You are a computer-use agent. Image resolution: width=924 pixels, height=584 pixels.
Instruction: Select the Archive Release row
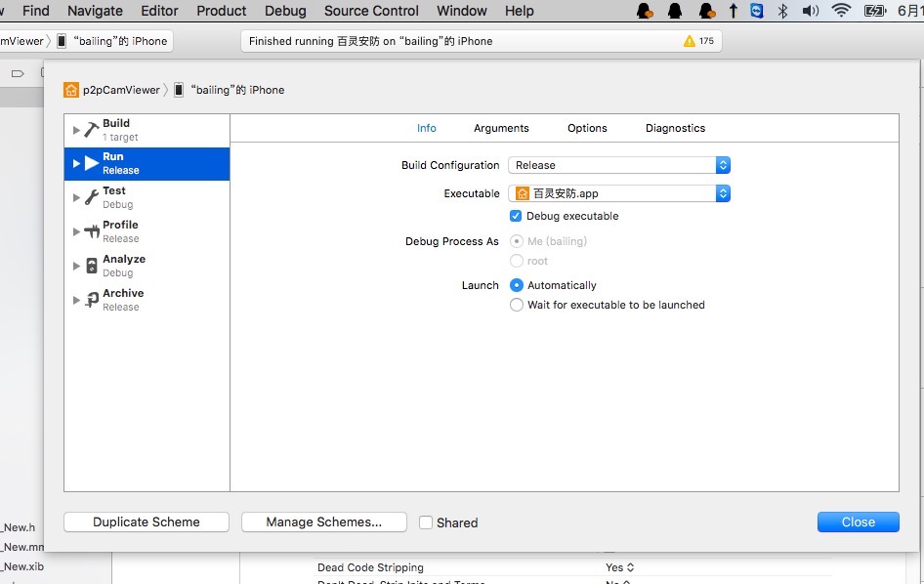coord(147,300)
